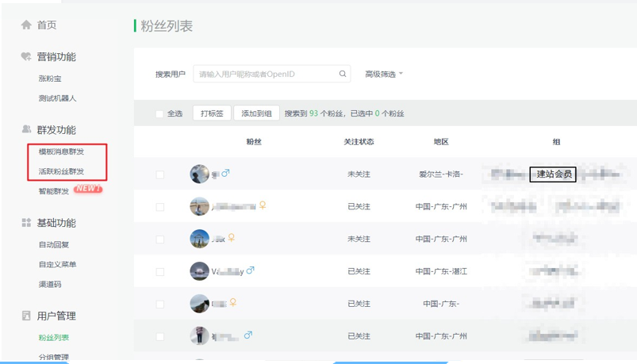
Task: Click the 打标签 button
Action: tap(212, 113)
